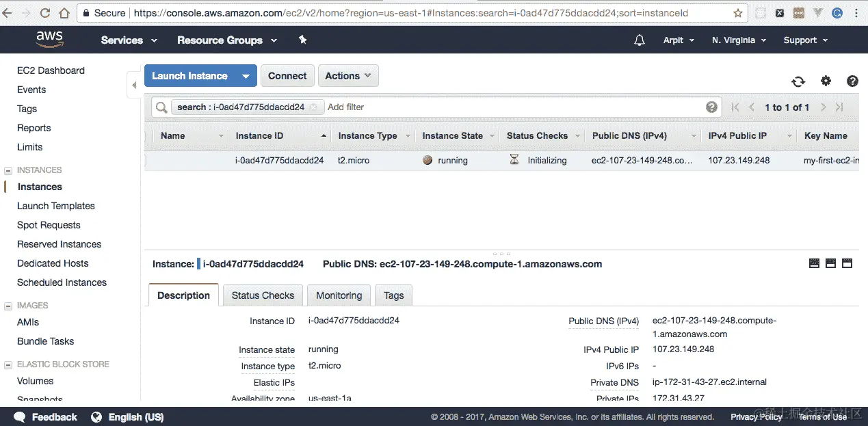
Task: Click the Feedback speech bubble icon
Action: (20, 417)
